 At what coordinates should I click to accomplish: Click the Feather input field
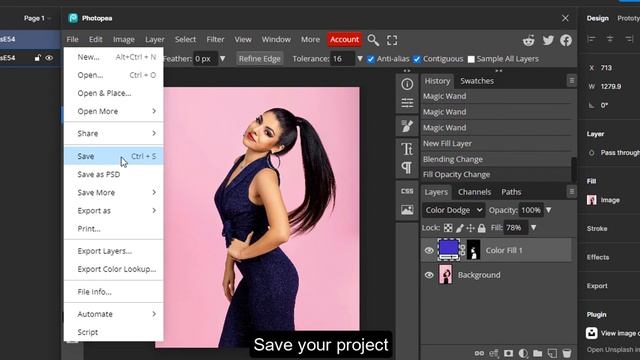click(205, 59)
